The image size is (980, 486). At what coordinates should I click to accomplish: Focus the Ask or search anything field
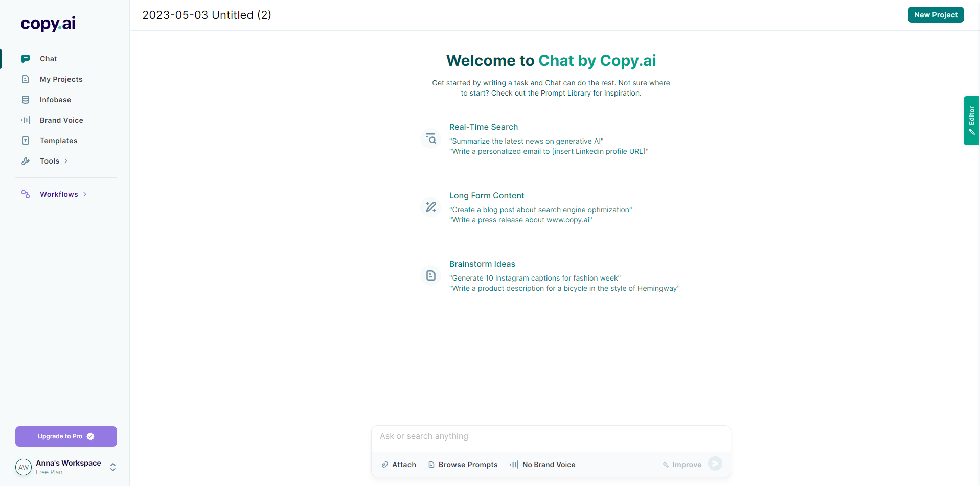tap(551, 436)
